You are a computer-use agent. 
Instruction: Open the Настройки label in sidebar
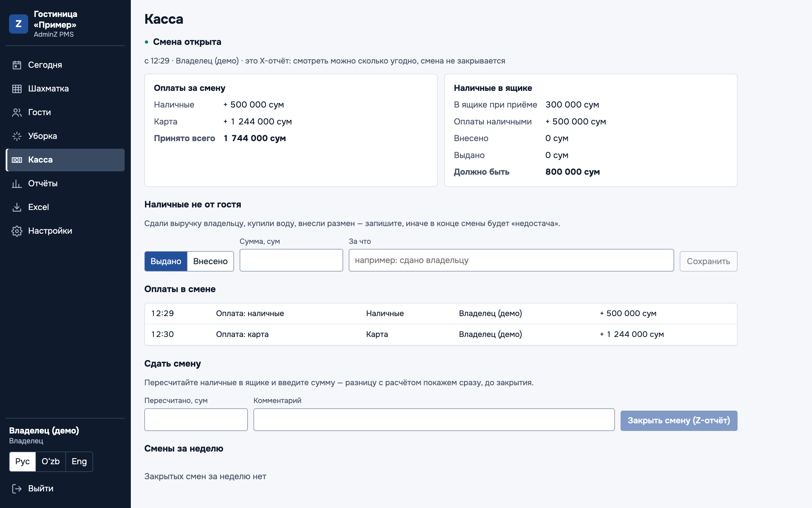point(50,231)
